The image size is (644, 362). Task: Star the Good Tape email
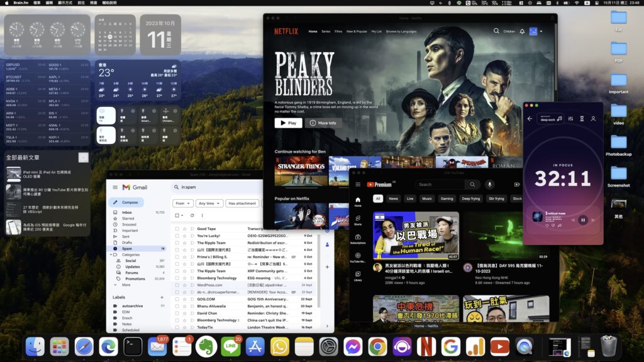coord(184,229)
